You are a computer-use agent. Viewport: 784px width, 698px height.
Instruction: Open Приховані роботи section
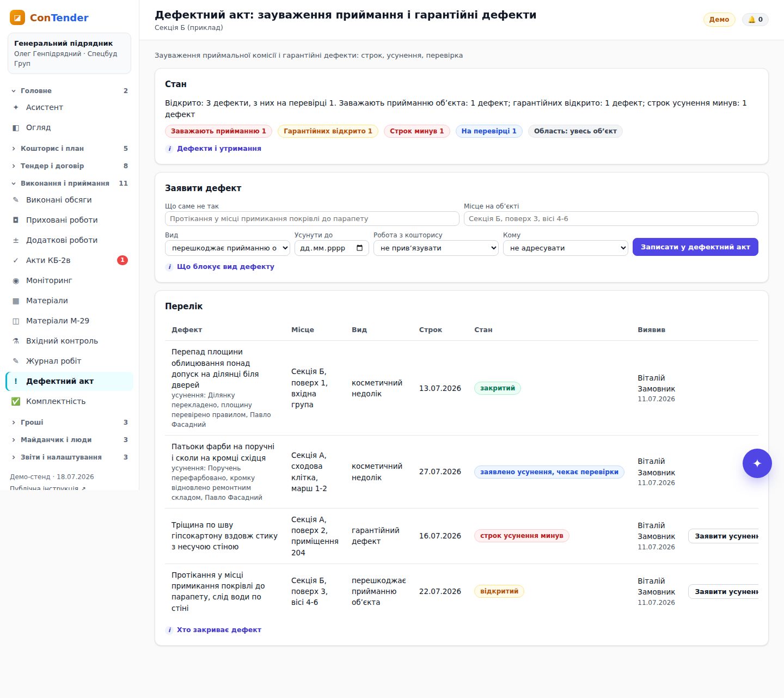tap(69, 220)
